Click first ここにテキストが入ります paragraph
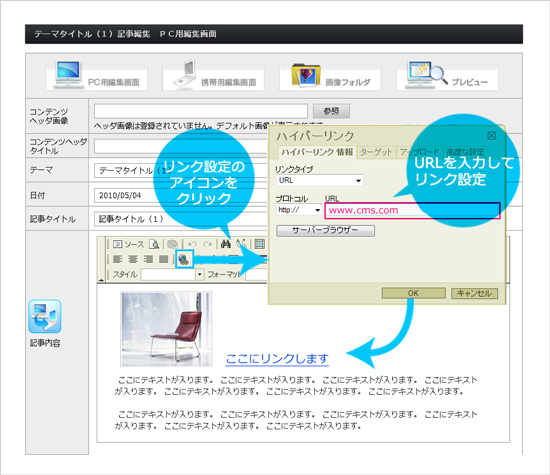The image size is (550, 475). click(x=296, y=385)
